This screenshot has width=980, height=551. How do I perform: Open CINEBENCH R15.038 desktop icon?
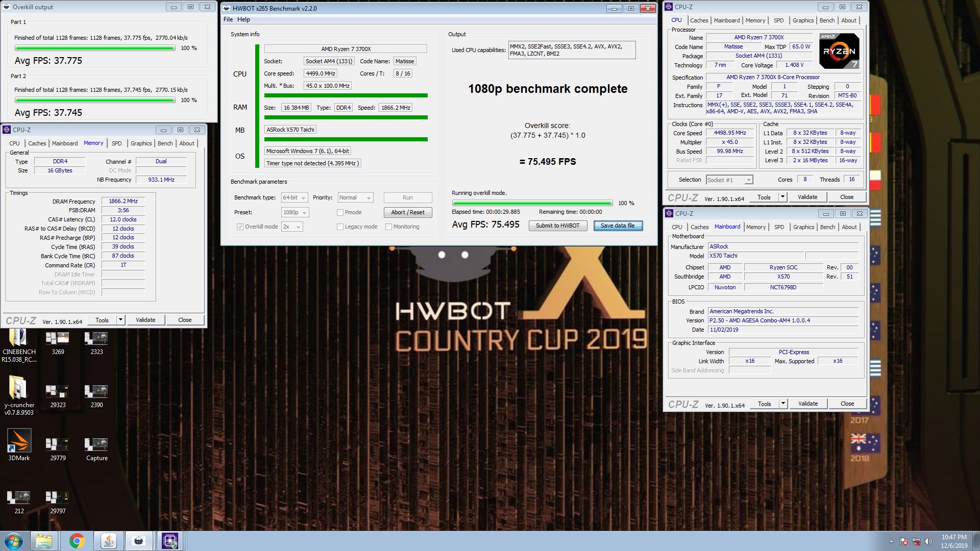pos(19,346)
